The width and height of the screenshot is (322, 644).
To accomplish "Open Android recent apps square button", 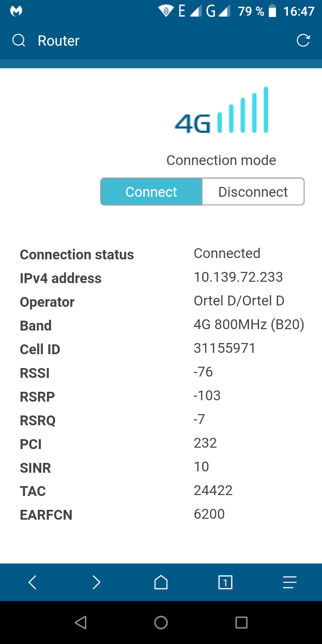I will tap(241, 623).
